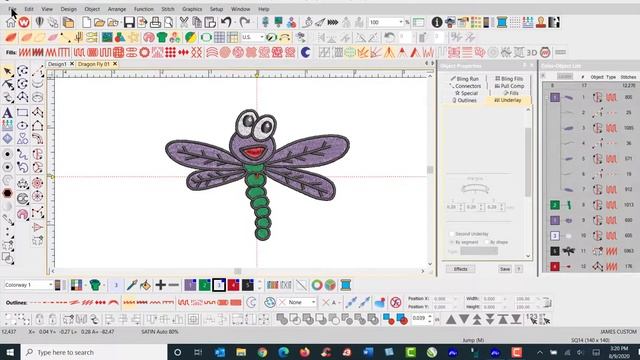The width and height of the screenshot is (640, 360).
Task: Open the Bling Run properties tab
Action: click(x=464, y=79)
